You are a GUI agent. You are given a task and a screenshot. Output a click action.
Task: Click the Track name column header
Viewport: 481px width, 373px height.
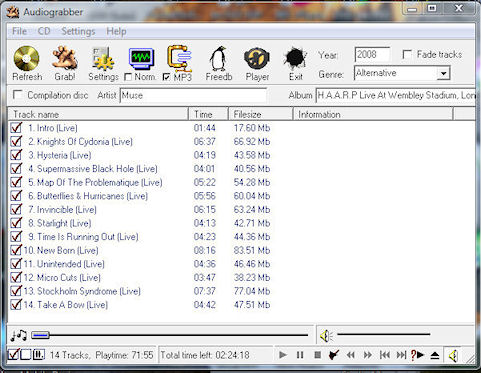point(98,114)
